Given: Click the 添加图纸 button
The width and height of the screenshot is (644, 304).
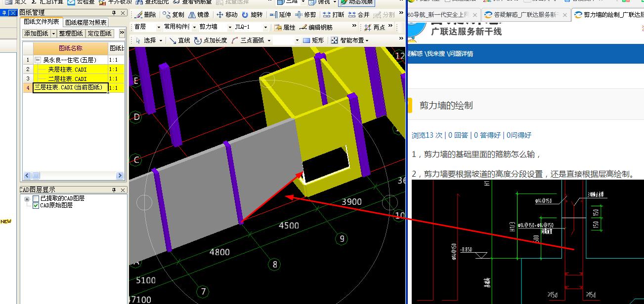Looking at the screenshot, I should (x=37, y=34).
